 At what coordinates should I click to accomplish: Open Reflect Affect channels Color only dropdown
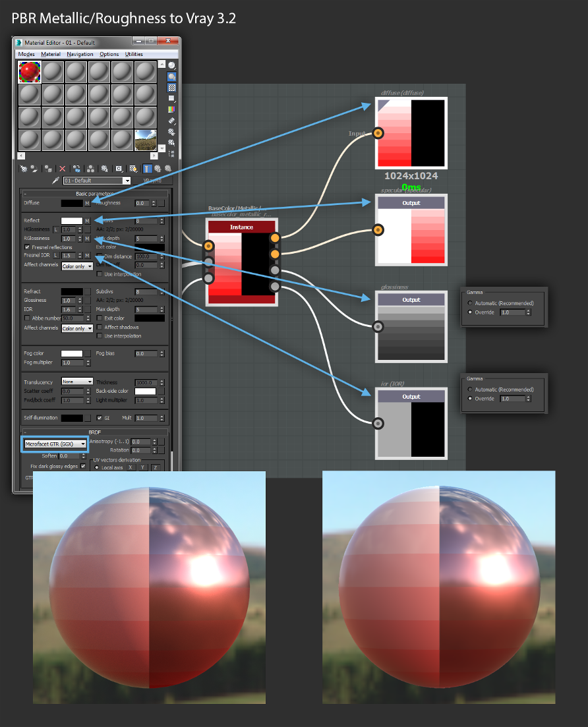coord(77,266)
